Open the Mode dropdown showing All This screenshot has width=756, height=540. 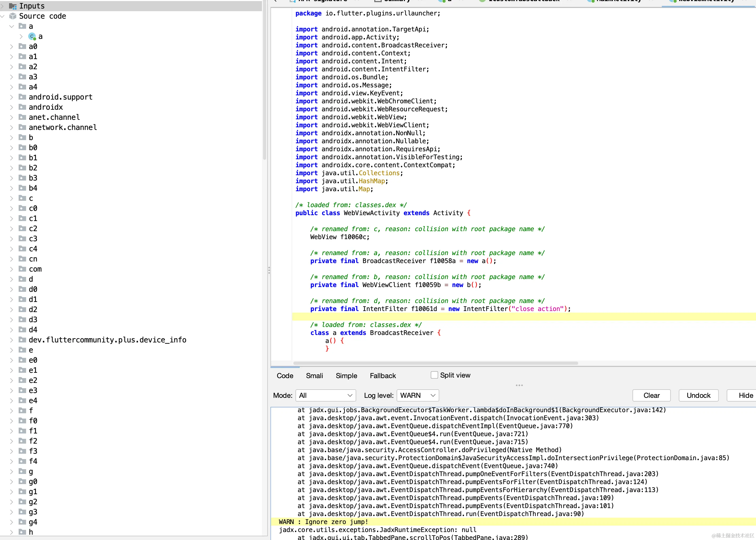pos(326,395)
